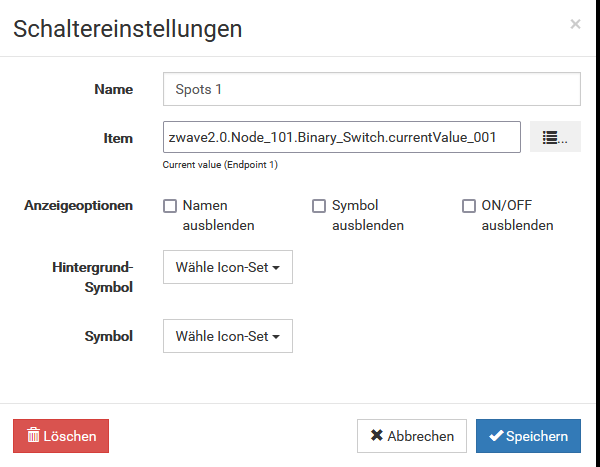Expand the Symbol icon set dropdown
600x467 pixels.
point(227,337)
